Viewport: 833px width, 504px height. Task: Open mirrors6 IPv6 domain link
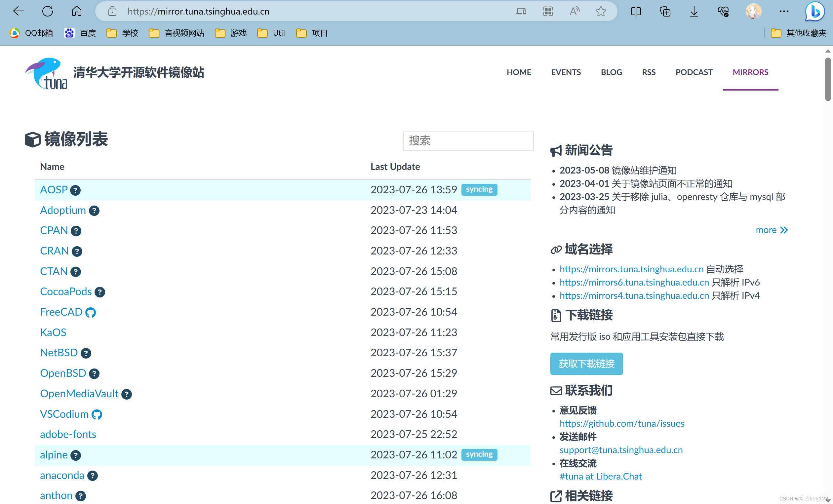[634, 282]
